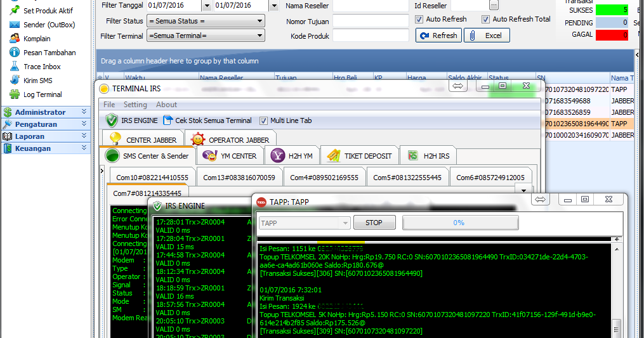Click Nomor Tujuan input field

pos(371,21)
